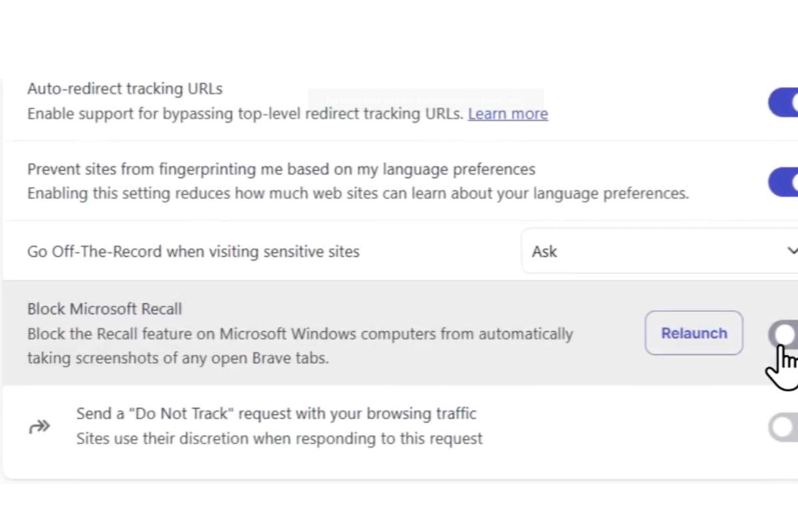
Task: Toggle the Auto-redirect tracking URLs switch
Action: tap(784, 102)
